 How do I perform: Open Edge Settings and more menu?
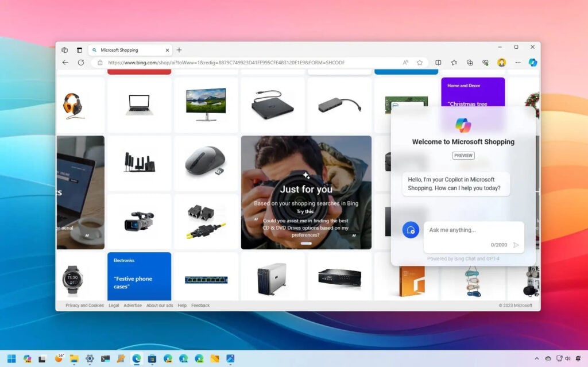pyautogui.click(x=517, y=63)
